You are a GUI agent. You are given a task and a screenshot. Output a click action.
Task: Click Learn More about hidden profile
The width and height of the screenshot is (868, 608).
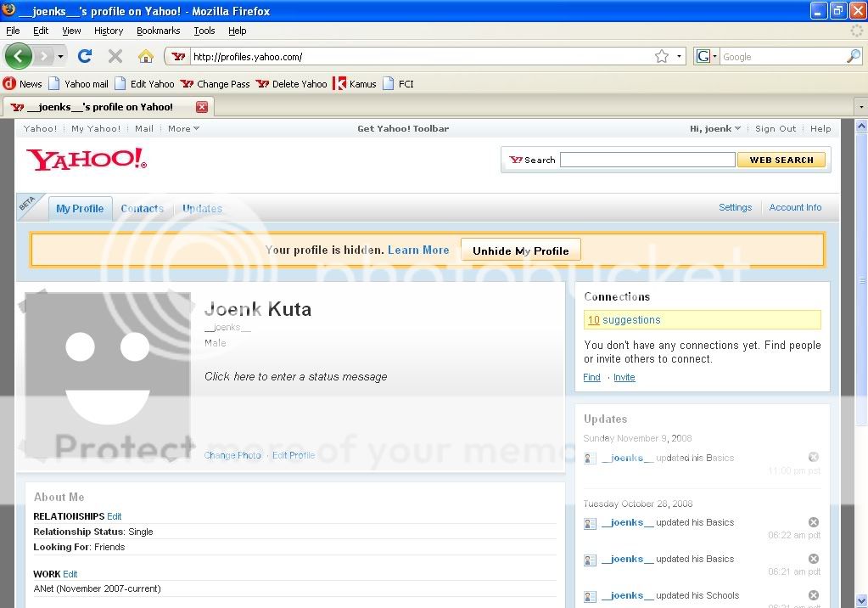pyautogui.click(x=418, y=250)
